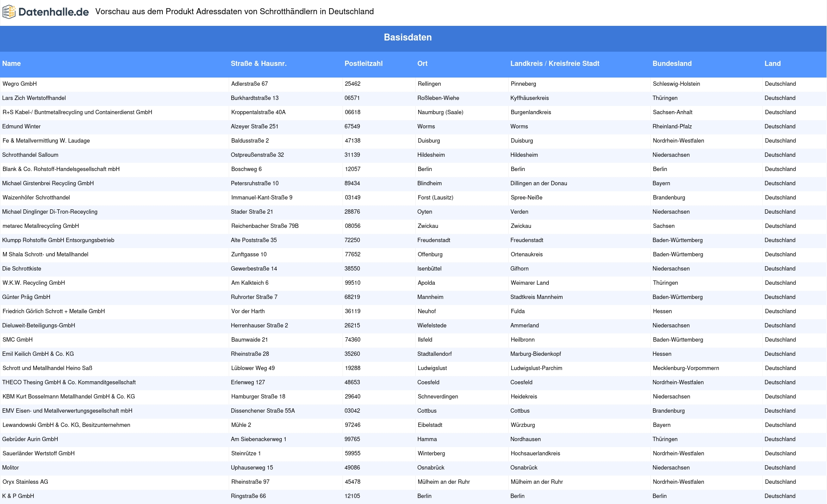Select Blank & Co. Rohstoff-Handelsgesellschaft mbH
The image size is (827, 504).
[61, 169]
